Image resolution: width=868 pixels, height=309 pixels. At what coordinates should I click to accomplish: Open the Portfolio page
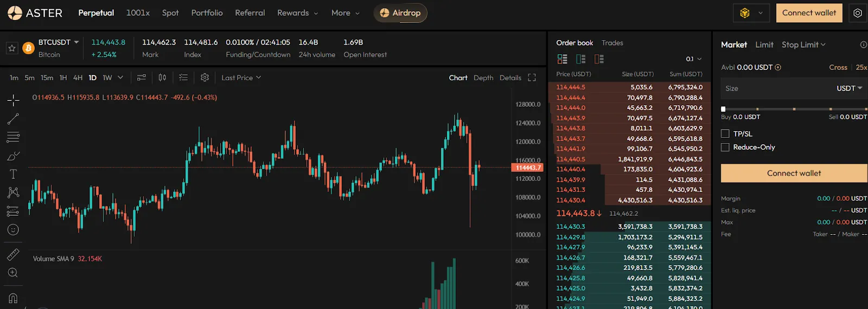pyautogui.click(x=207, y=13)
